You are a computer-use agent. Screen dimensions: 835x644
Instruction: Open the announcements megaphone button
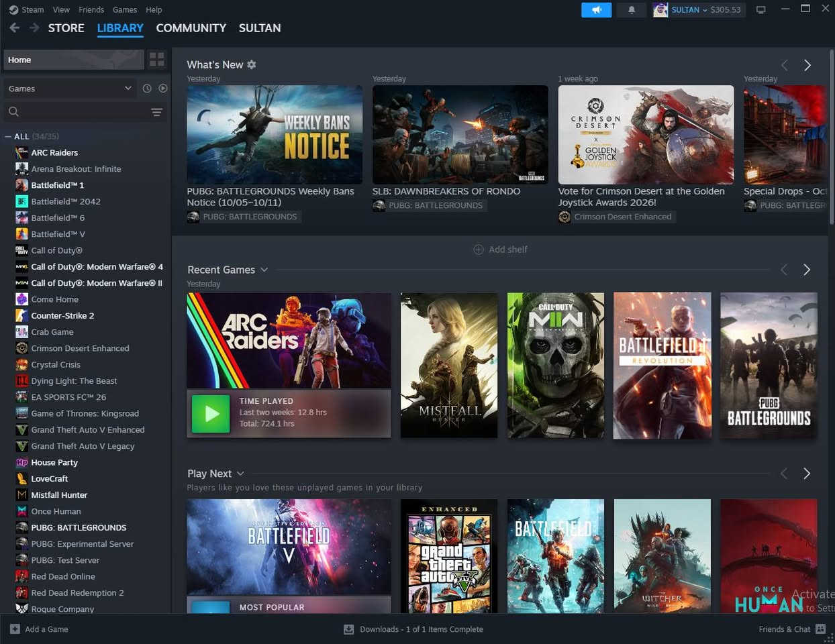click(x=596, y=10)
